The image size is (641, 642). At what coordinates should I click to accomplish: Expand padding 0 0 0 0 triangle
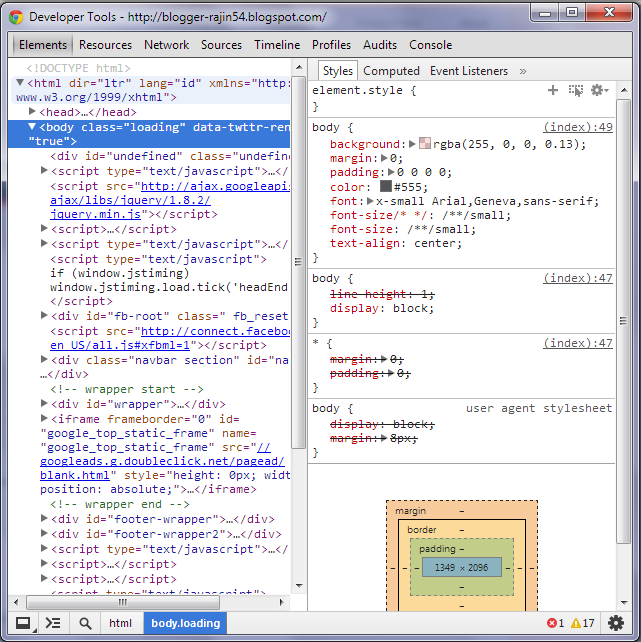click(x=391, y=172)
